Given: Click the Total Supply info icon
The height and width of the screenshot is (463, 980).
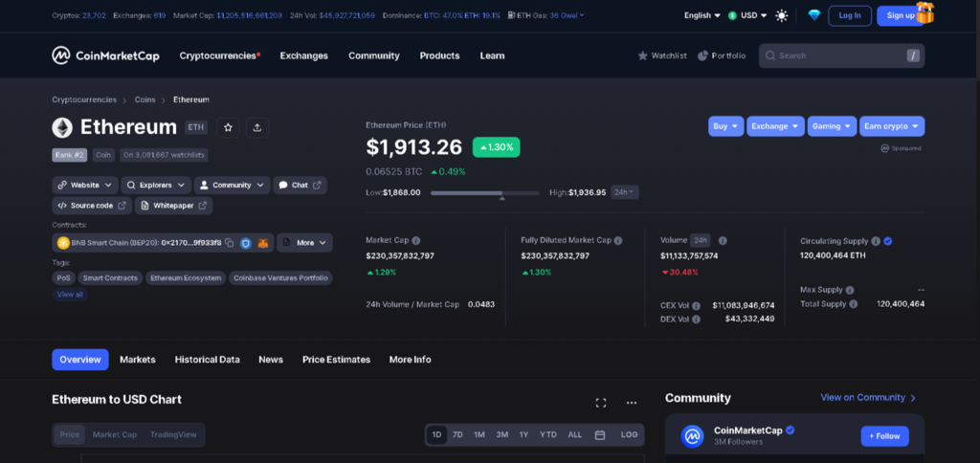Looking at the screenshot, I should click(853, 304).
